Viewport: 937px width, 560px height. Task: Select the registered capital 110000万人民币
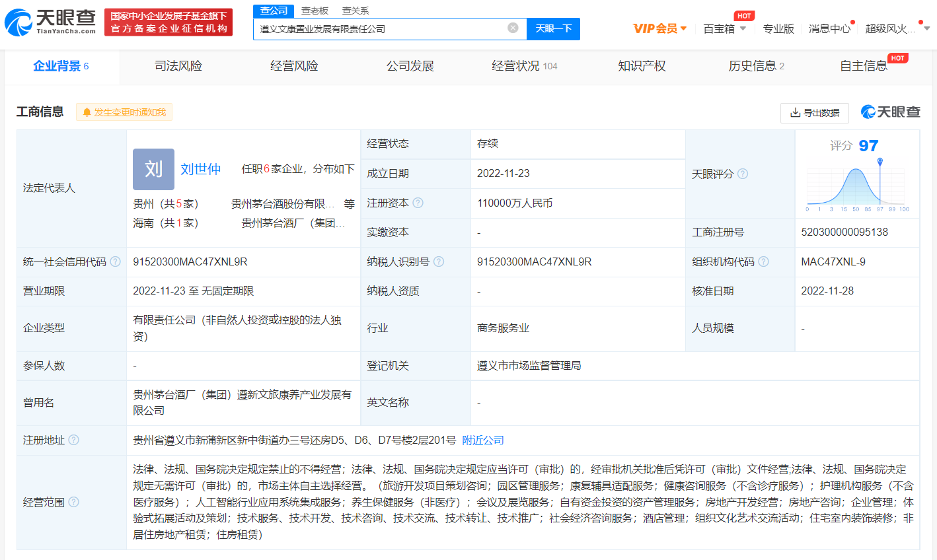pyautogui.click(x=515, y=203)
